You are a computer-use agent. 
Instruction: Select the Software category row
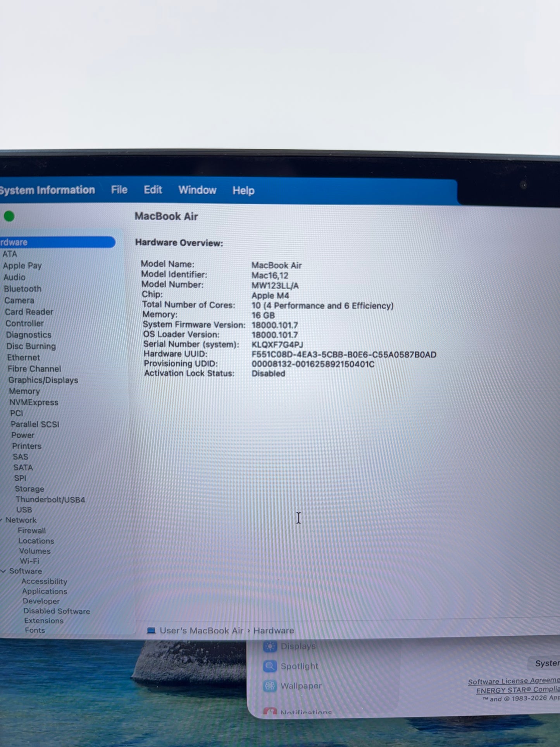click(26, 571)
